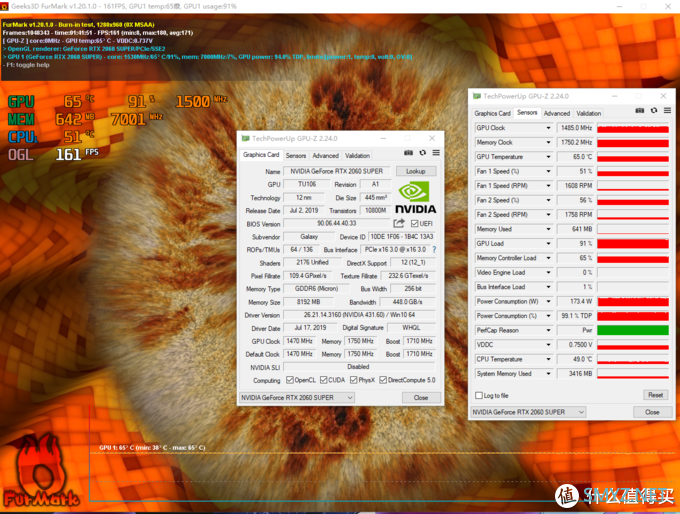
Task: Click the Bandwidth 448.0 GB/s field
Action: (408, 301)
